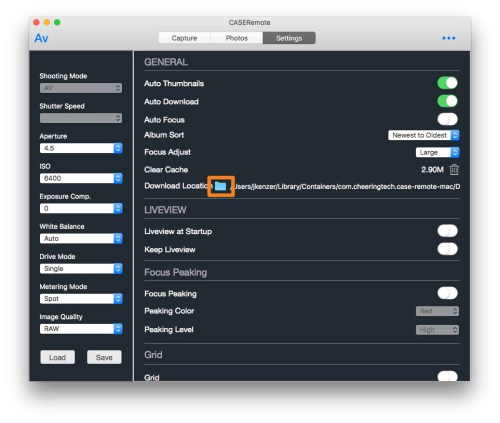The image size is (500, 423).
Task: Click the Av shooting mode indicator
Action: [x=41, y=38]
